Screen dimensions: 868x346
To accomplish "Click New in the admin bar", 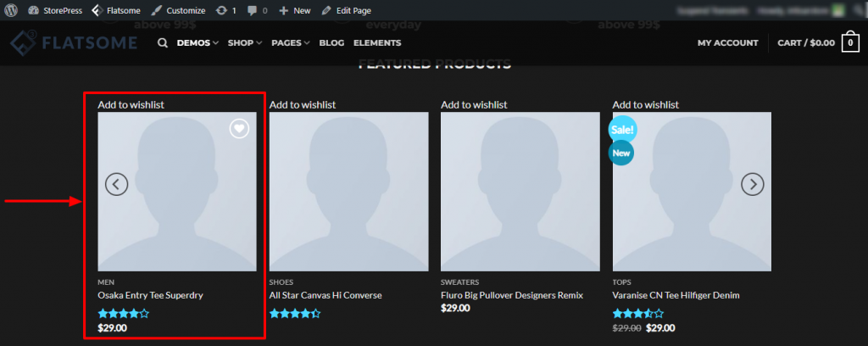I will coord(295,10).
